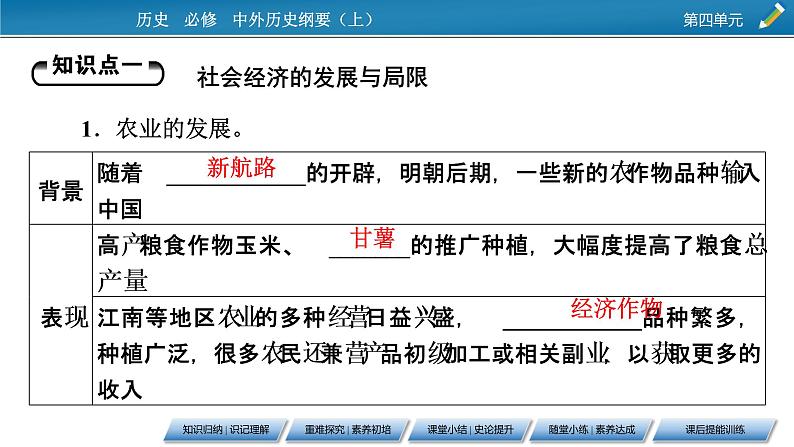Open the 知识归纳|识记理解 tab
Image resolution: width=794 pixels, height=447 pixels.
pyautogui.click(x=225, y=430)
